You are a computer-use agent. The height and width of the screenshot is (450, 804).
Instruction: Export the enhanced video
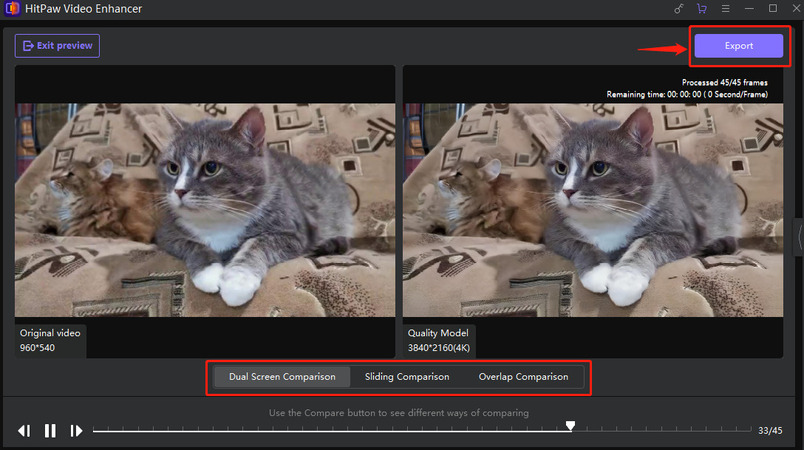coord(738,46)
